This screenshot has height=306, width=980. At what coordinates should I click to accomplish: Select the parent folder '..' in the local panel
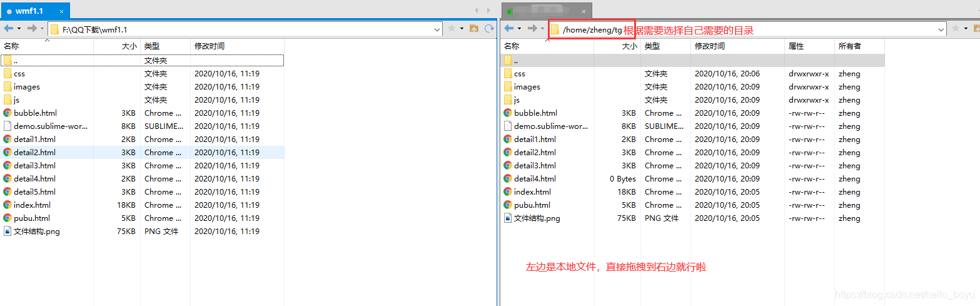pyautogui.click(x=142, y=60)
